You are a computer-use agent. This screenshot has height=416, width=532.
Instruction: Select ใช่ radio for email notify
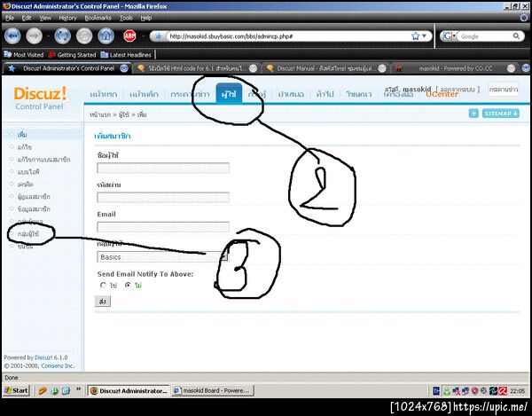tap(103, 286)
